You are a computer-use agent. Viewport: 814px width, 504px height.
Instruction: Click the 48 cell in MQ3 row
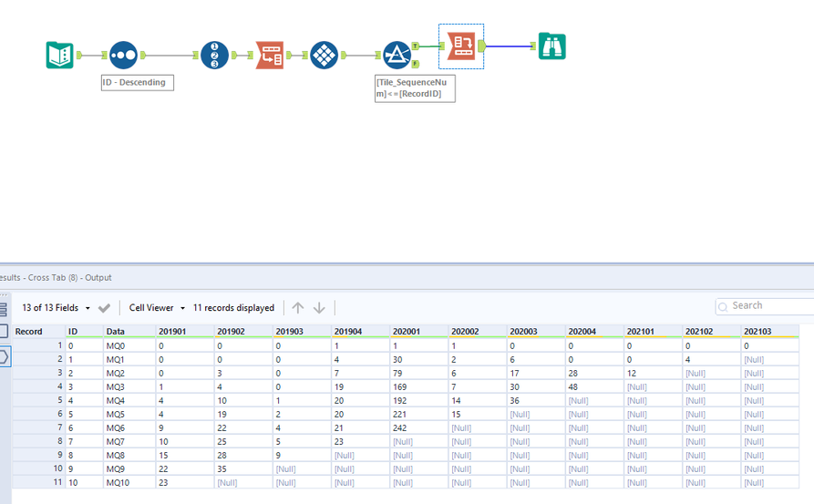click(x=595, y=386)
